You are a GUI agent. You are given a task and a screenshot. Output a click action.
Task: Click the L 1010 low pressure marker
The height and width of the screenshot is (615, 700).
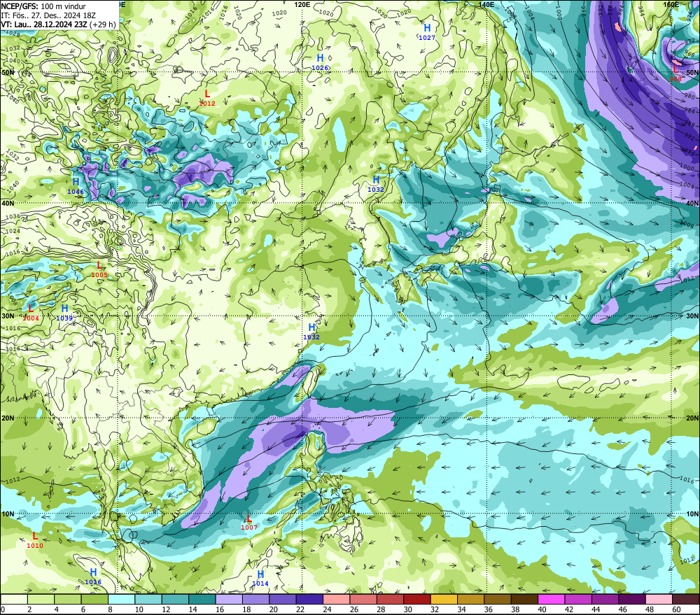[35, 540]
